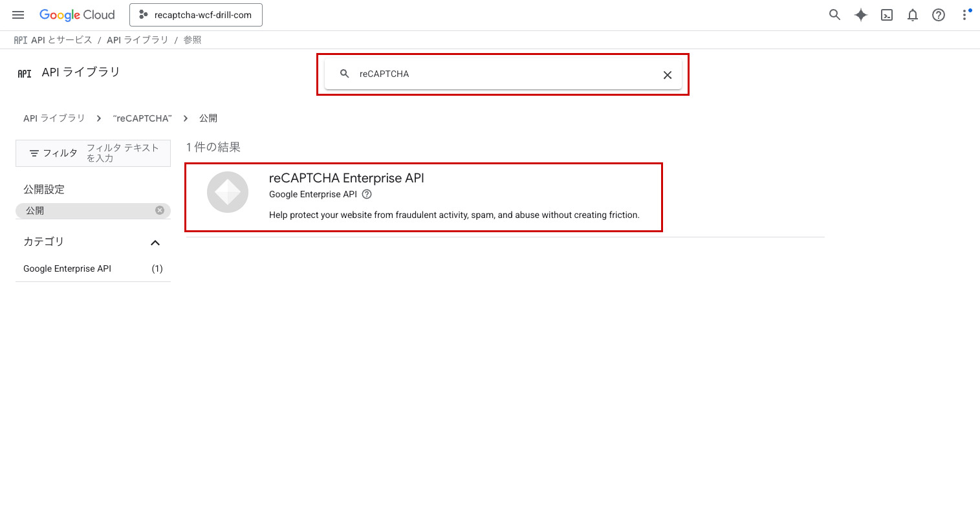Image resolution: width=980 pixels, height=511 pixels.
Task: Open the top search magnifier icon
Action: (834, 15)
